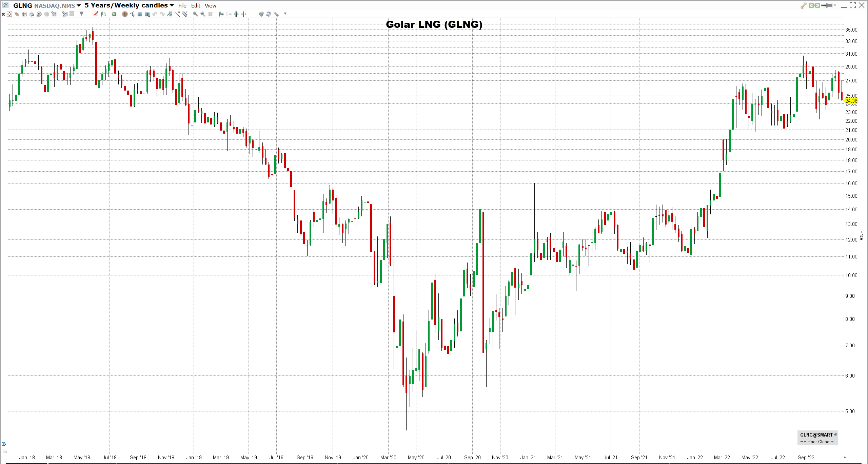Image resolution: width=868 pixels, height=464 pixels.
Task: Click the green bar studies icon
Action: pyautogui.click(x=170, y=14)
